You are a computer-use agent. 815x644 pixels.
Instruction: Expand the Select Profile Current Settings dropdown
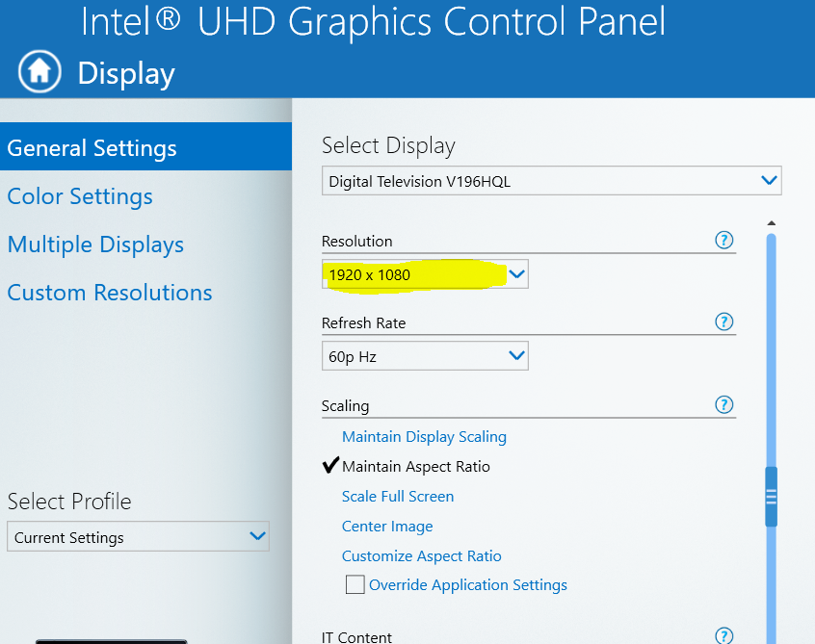(x=138, y=536)
